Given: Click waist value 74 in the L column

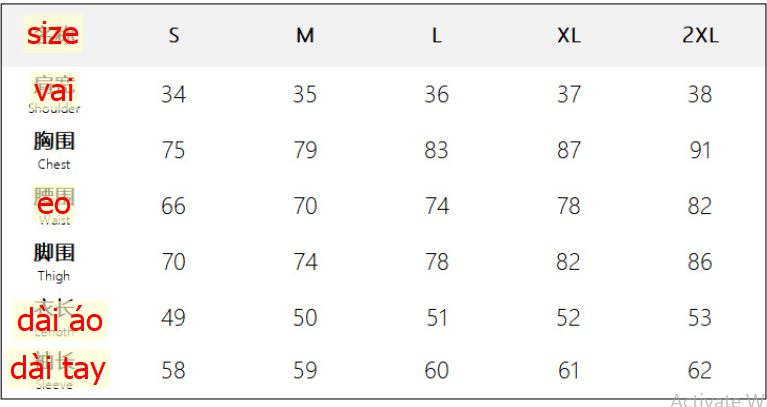Looking at the screenshot, I should coord(436,206).
